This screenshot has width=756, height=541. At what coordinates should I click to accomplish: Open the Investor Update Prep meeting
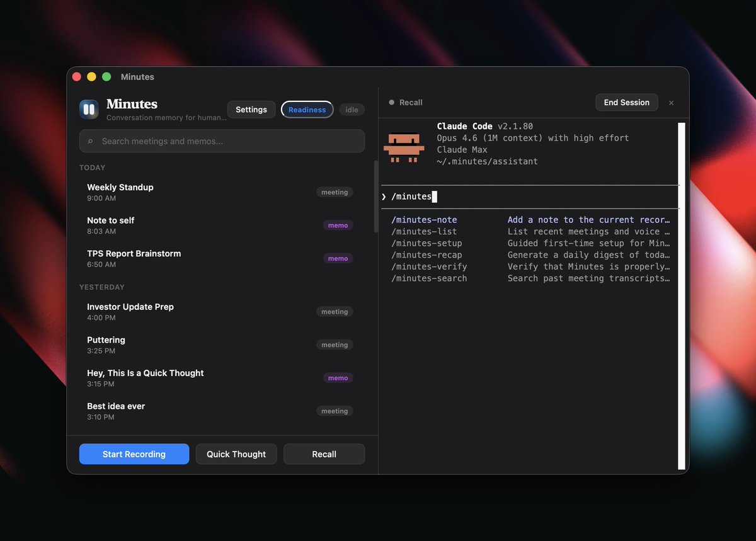(x=222, y=312)
